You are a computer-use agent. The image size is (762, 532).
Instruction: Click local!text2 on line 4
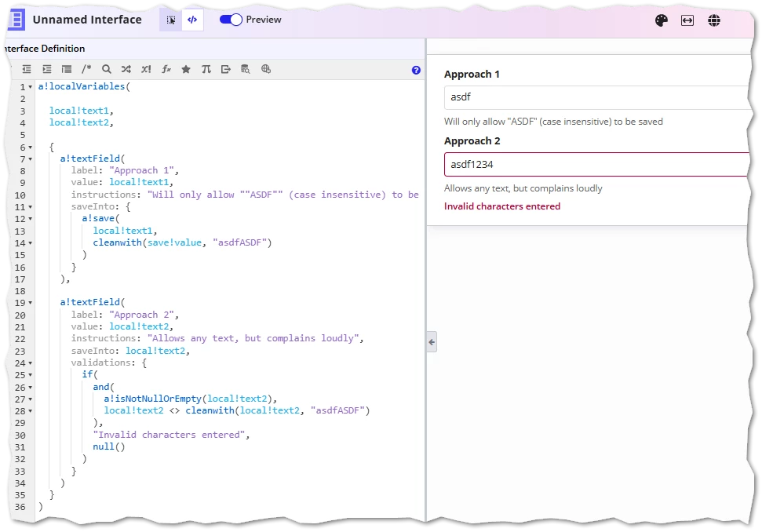click(78, 122)
